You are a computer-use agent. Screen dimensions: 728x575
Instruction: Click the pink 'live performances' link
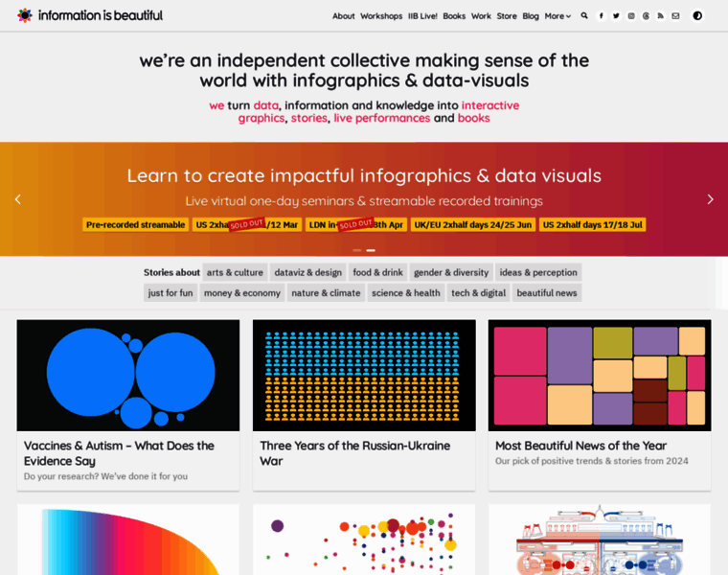[x=381, y=119]
